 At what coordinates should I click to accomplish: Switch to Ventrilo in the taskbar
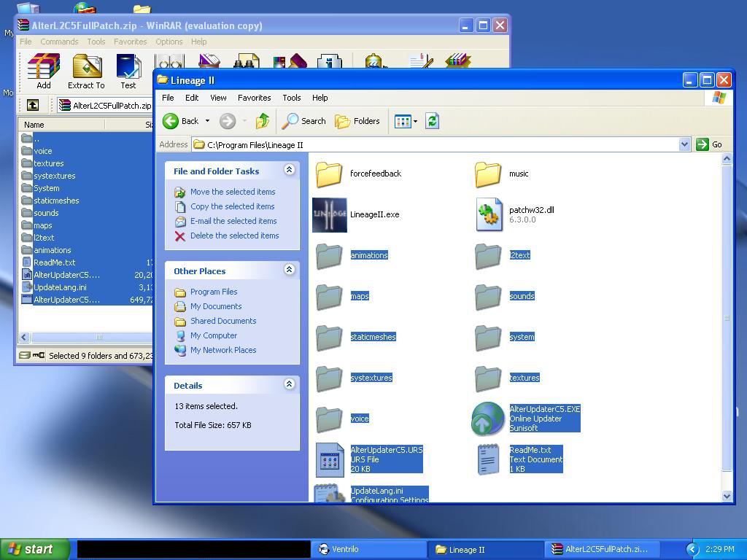370,549
